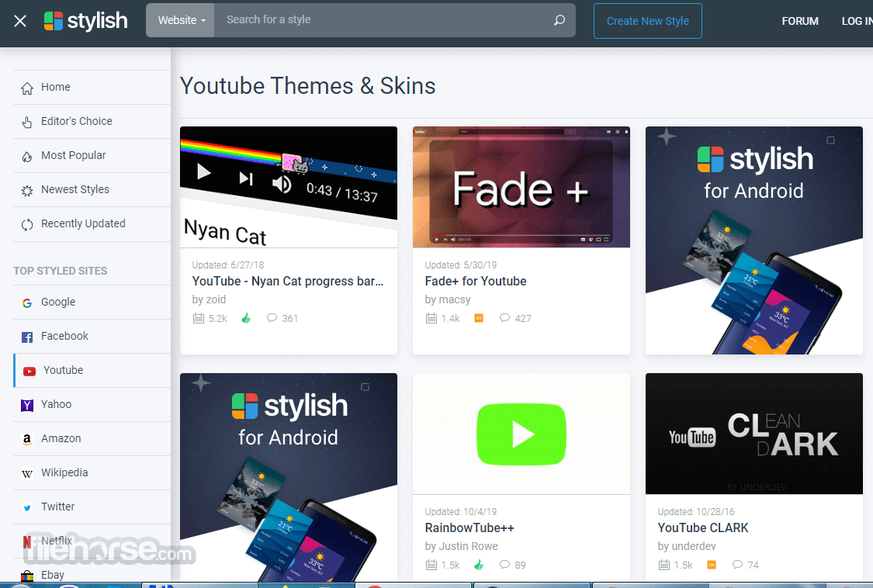Click the comment icon with 89

pos(504,565)
